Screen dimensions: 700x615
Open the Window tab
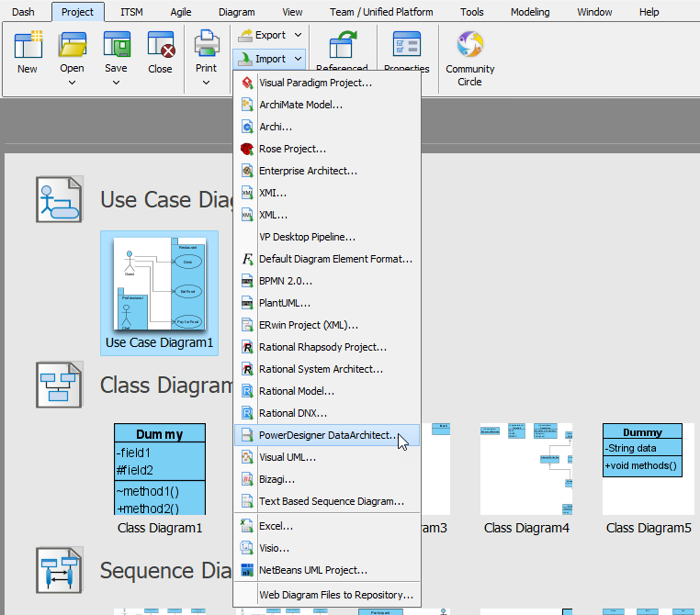(x=594, y=12)
